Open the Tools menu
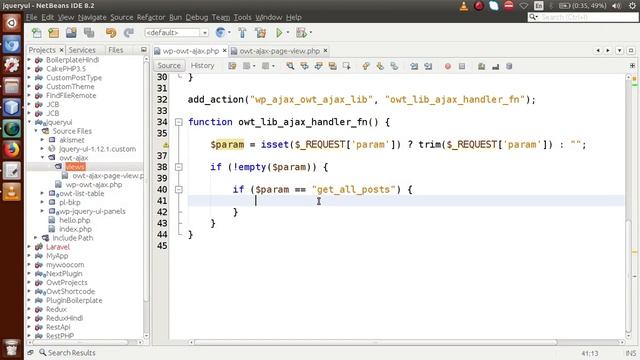The image size is (640, 360). pyautogui.click(x=242, y=17)
